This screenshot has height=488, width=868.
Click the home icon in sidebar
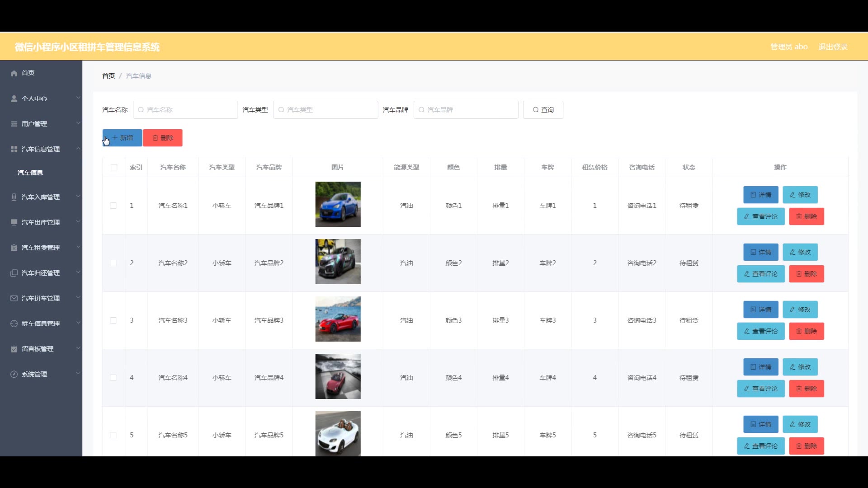point(14,73)
